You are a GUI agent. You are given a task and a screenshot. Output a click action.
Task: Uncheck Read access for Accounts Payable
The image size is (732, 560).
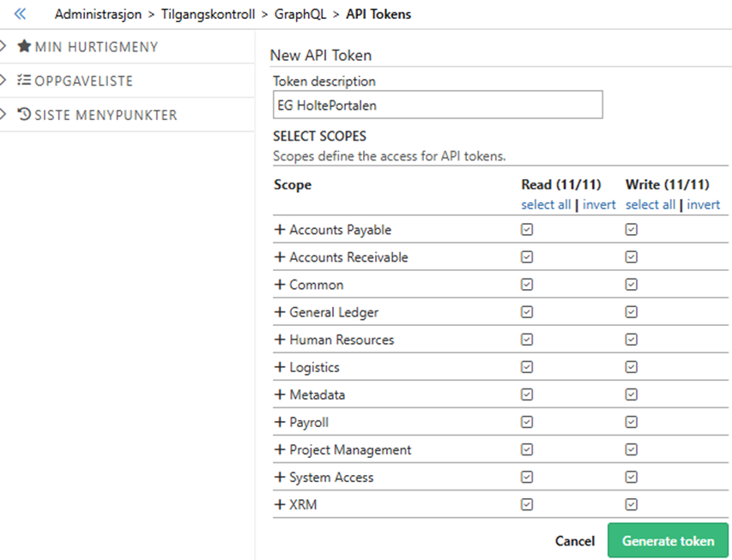pos(527,230)
